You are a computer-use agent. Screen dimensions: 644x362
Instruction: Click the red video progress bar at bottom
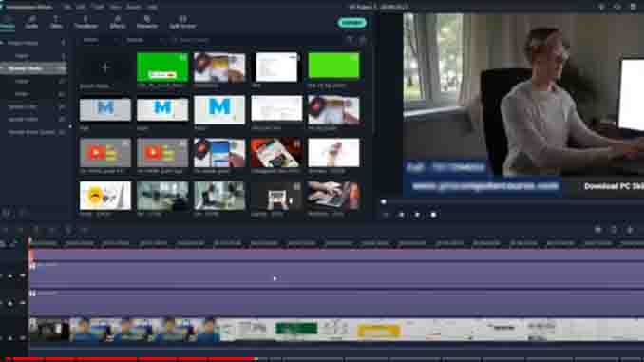click(131, 359)
